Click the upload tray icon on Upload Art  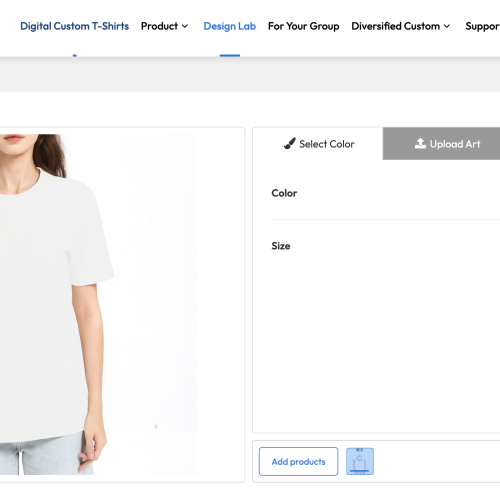click(420, 143)
